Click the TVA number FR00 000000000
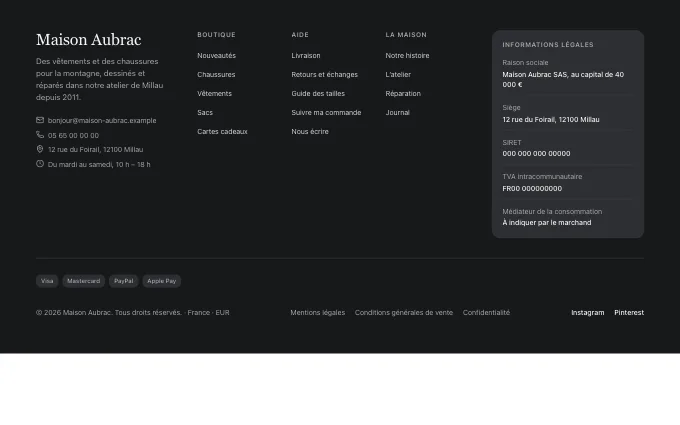 [532, 189]
